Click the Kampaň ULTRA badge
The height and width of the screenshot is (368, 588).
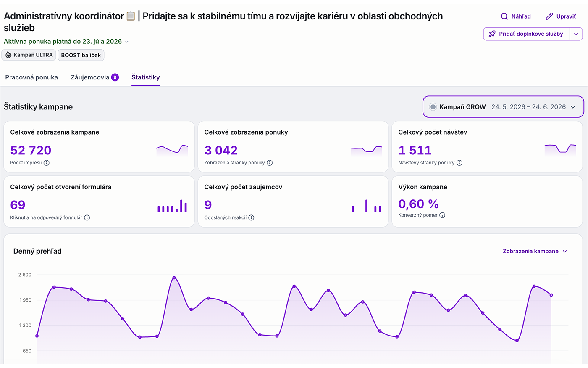click(29, 55)
